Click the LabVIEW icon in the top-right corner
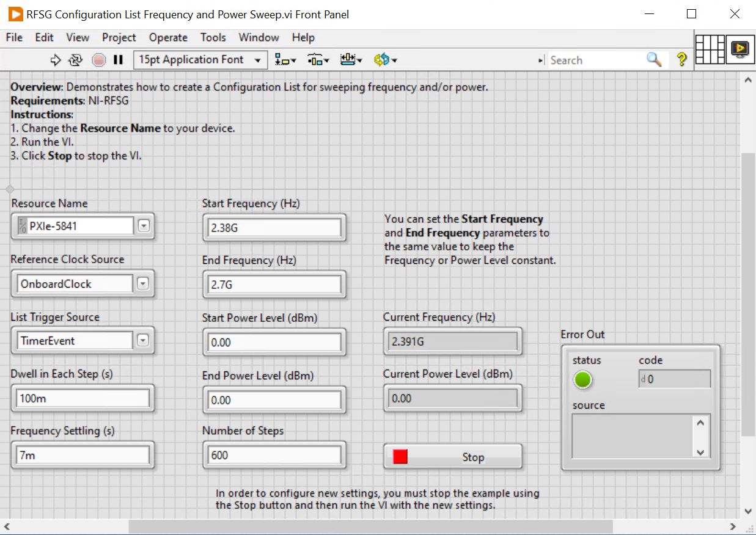 (741, 50)
